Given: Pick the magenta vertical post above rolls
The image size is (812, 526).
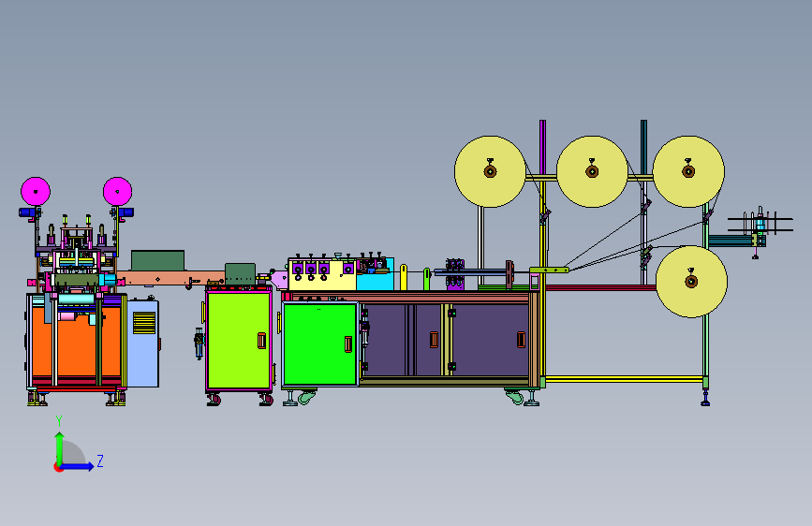Looking at the screenshot, I should 542,148.
